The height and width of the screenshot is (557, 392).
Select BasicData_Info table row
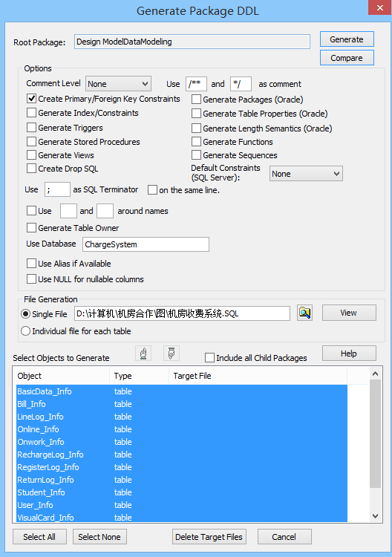(x=182, y=391)
